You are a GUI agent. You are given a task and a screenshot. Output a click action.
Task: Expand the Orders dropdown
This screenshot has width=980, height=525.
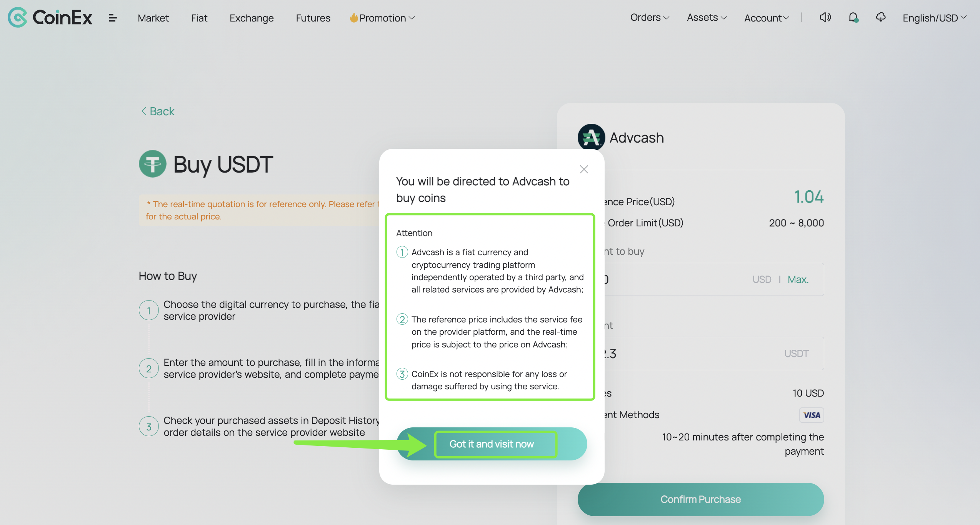coord(650,18)
